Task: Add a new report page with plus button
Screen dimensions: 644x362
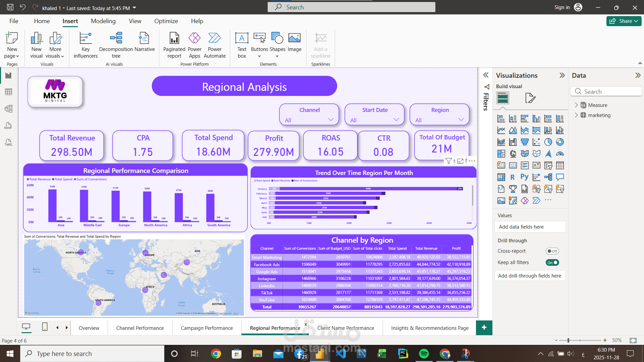Action: pos(484,327)
